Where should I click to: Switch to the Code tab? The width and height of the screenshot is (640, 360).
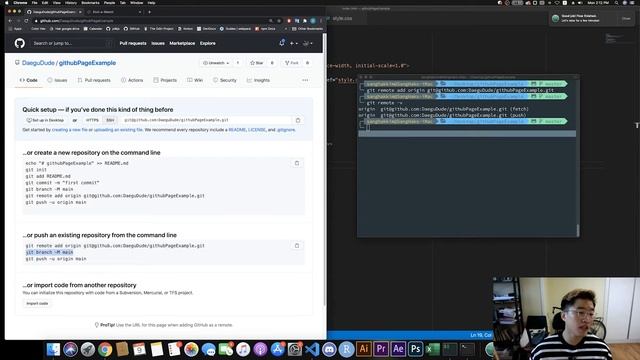pyautogui.click(x=29, y=80)
